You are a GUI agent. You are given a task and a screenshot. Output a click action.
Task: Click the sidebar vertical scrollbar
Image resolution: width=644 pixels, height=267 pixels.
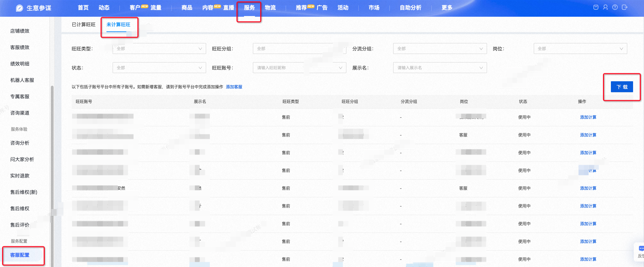point(52,176)
